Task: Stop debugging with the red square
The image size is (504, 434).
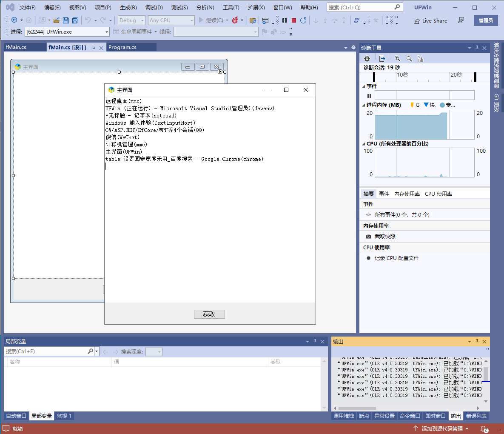Action: point(293,20)
